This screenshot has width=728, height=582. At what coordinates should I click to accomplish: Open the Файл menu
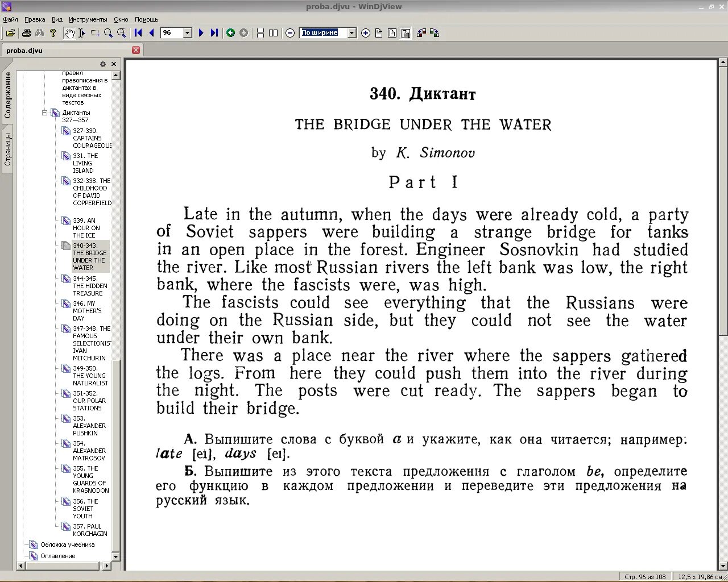(10, 19)
